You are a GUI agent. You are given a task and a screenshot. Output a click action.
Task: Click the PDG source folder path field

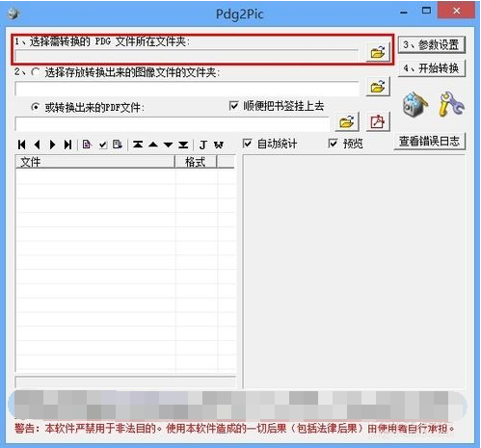(186, 56)
